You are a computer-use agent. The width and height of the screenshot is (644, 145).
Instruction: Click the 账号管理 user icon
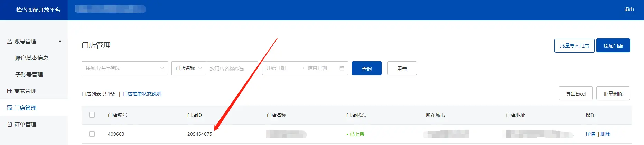click(10, 41)
